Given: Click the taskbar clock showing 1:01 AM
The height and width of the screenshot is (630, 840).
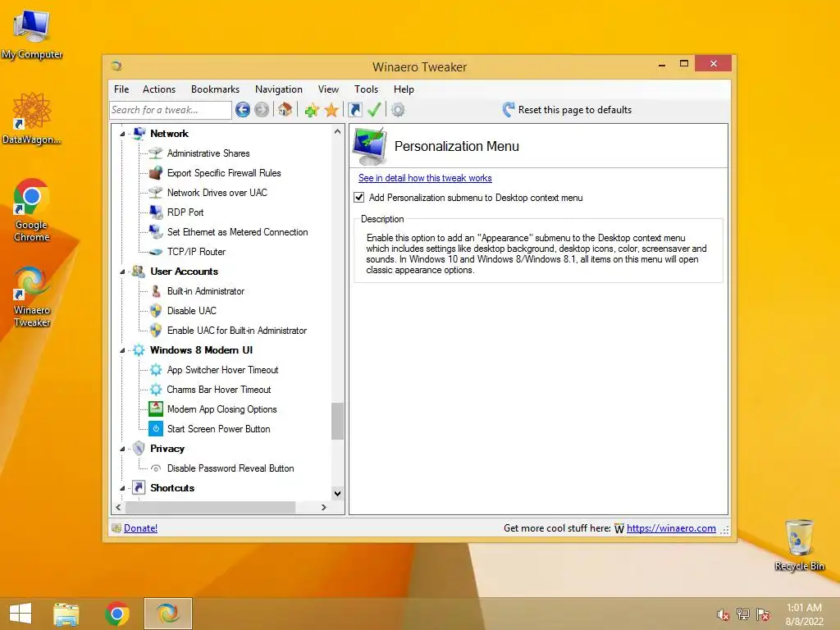Looking at the screenshot, I should [804, 614].
